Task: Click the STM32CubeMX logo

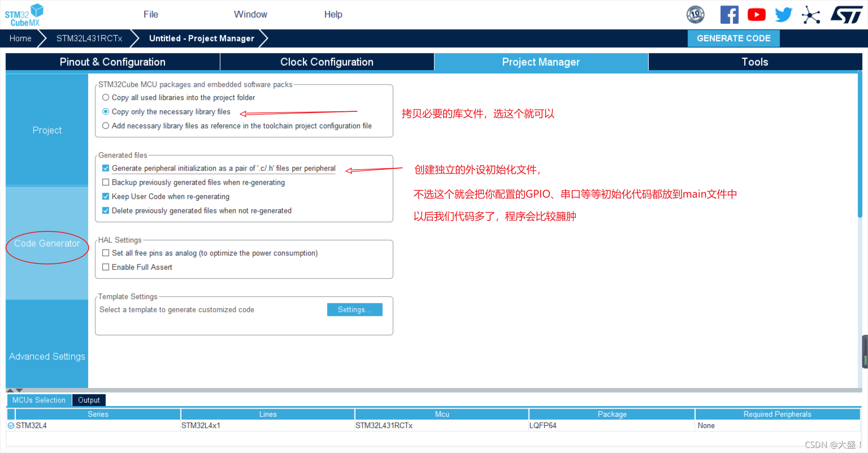Action: coord(24,15)
